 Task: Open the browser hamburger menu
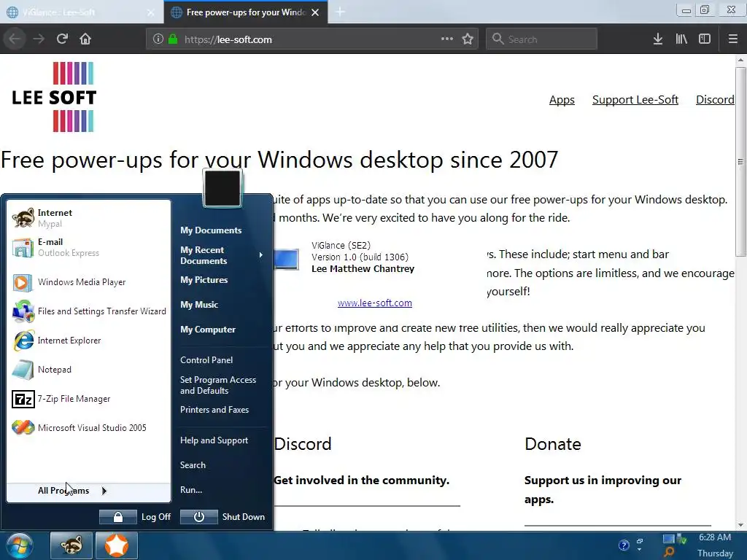tap(732, 39)
